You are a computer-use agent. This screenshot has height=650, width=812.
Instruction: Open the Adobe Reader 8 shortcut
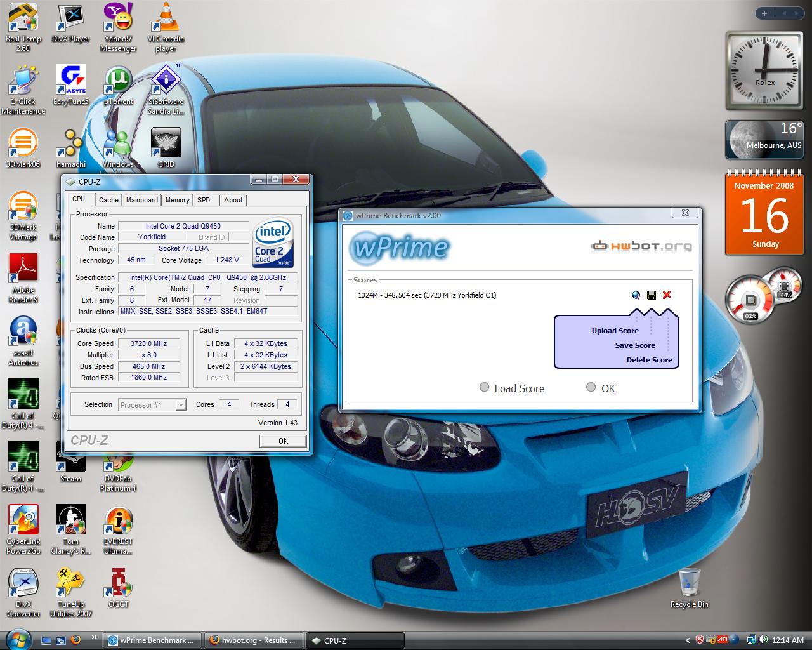[x=23, y=279]
